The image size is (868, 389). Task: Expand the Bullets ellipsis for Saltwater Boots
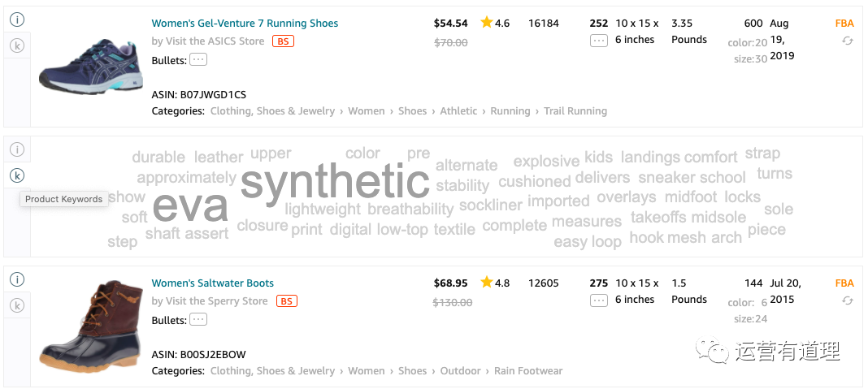(198, 320)
